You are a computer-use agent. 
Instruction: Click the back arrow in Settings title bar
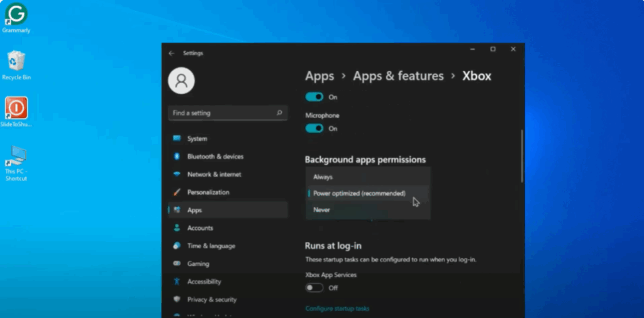(x=171, y=53)
